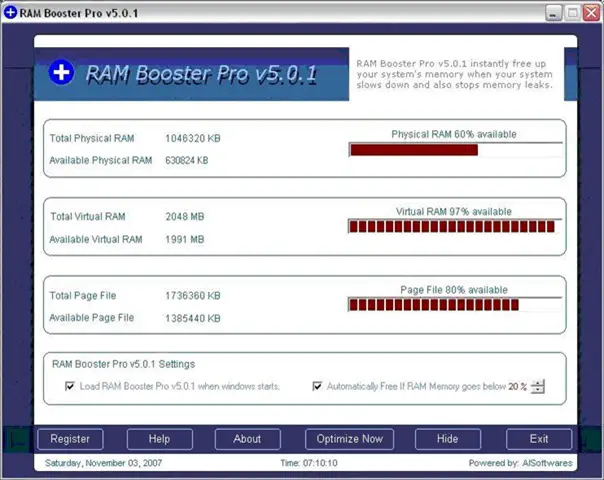Select the banner title 'RAM Booster Pro v5.0.1'
Viewport: 604px width, 480px height.
(201, 74)
